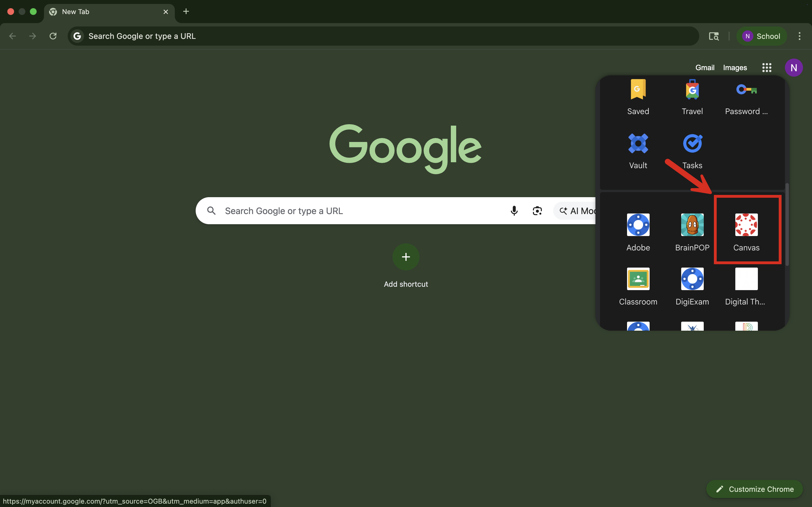The height and width of the screenshot is (507, 812).
Task: Open a new tab with plus
Action: [x=186, y=11]
